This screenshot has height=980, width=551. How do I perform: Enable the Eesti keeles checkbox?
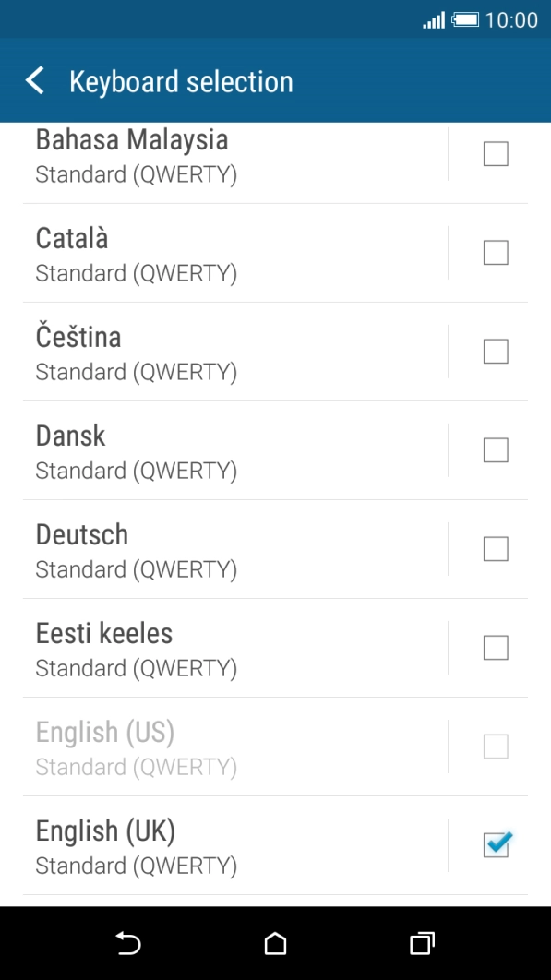[x=495, y=647]
